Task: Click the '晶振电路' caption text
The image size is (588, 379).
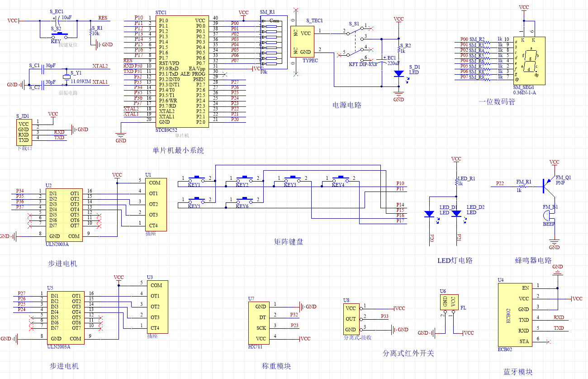Action: click(x=69, y=92)
